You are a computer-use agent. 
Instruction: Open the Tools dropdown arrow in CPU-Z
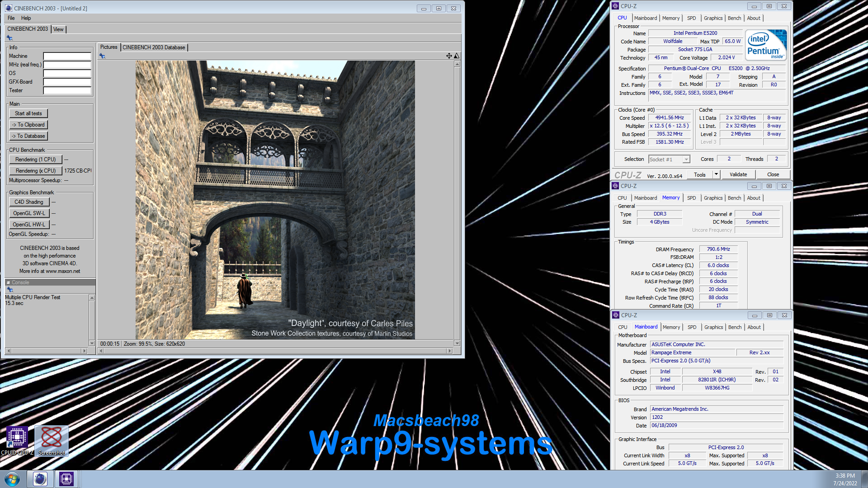tap(716, 174)
